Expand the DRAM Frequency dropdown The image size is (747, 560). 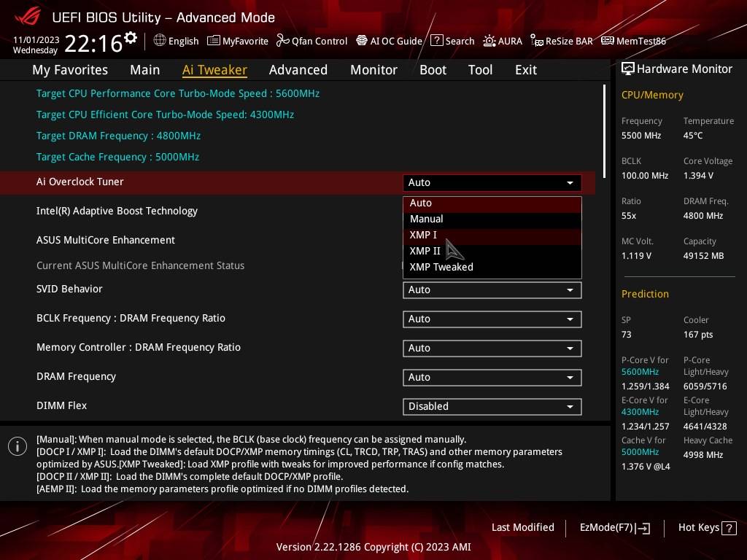click(x=492, y=377)
